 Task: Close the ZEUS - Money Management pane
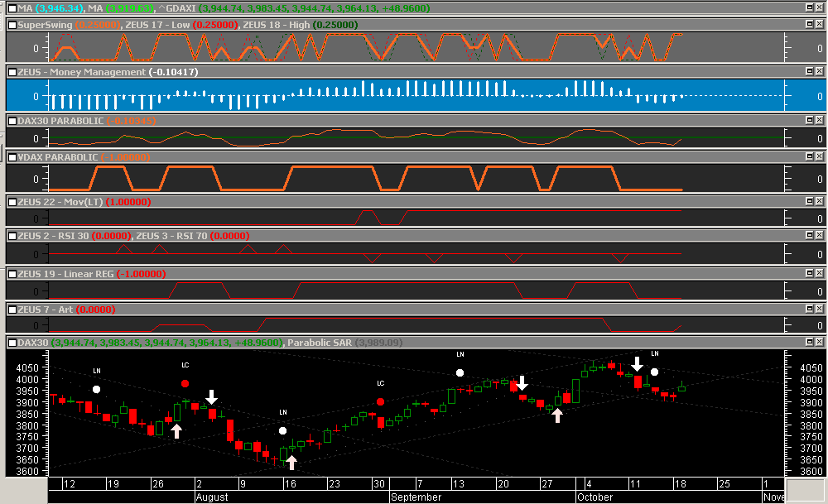(x=819, y=72)
